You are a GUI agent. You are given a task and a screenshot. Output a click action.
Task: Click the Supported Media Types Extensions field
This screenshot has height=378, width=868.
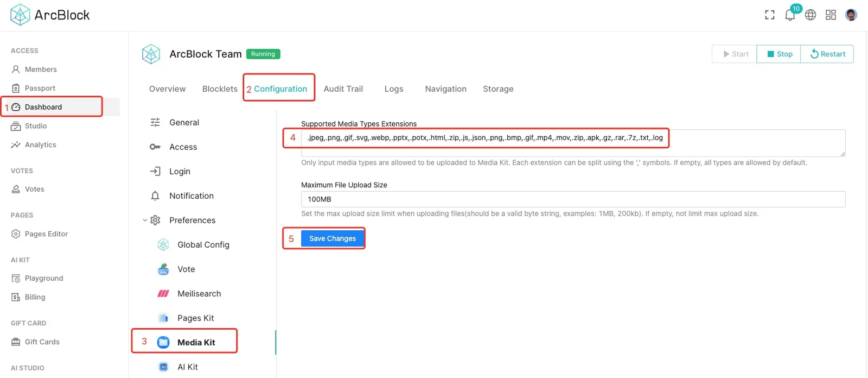tap(573, 143)
